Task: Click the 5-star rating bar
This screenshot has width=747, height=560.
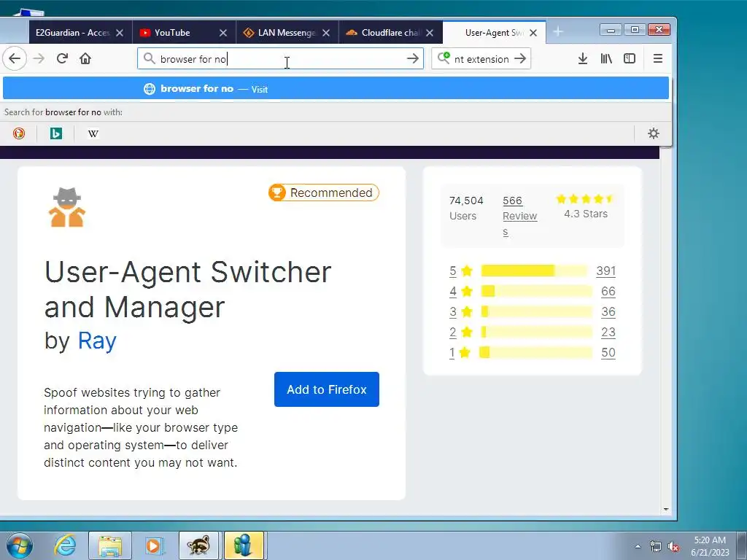Action: 534,271
